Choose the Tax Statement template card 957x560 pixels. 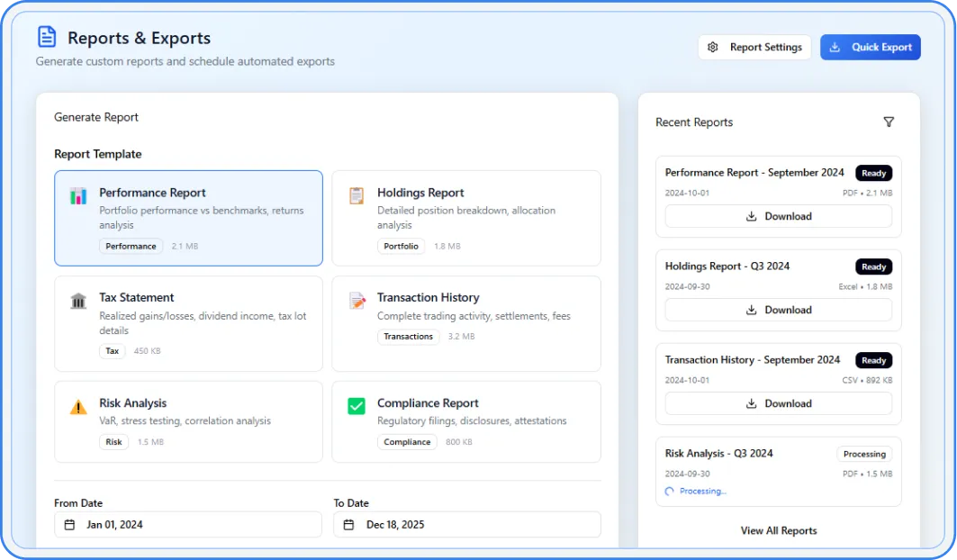188,323
